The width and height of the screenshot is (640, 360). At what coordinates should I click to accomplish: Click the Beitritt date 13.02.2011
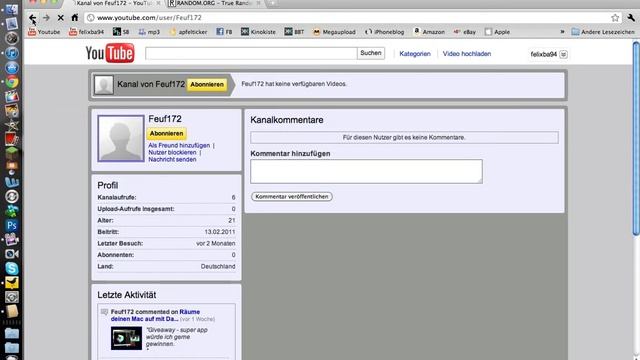[x=220, y=232]
